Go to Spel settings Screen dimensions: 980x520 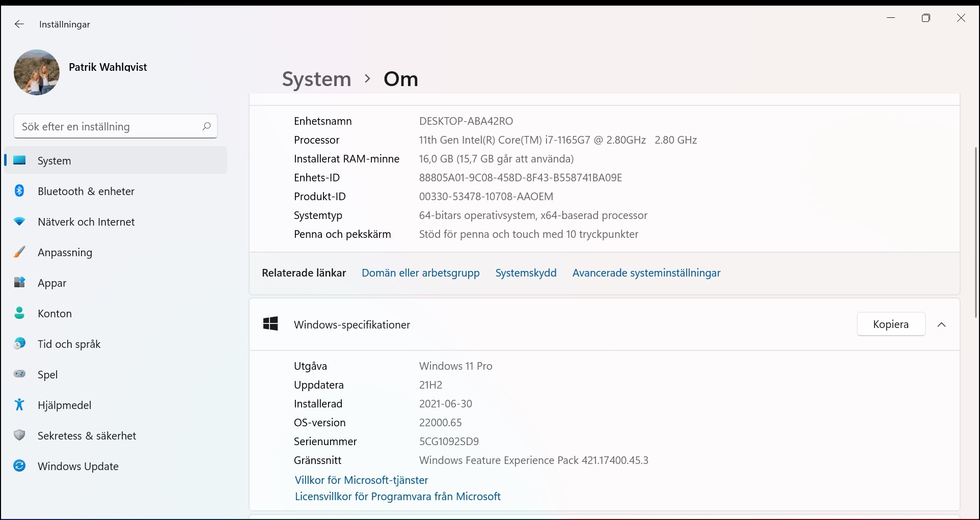point(116,374)
